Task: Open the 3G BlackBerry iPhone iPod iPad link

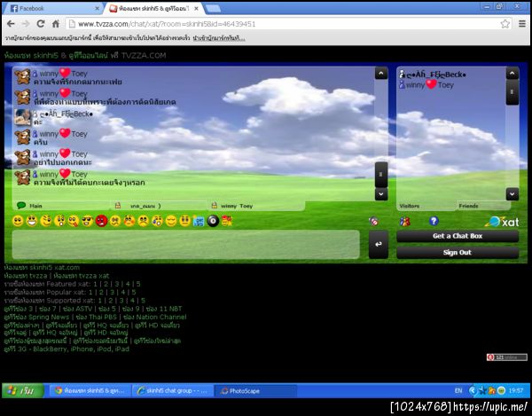Action: click(x=66, y=349)
